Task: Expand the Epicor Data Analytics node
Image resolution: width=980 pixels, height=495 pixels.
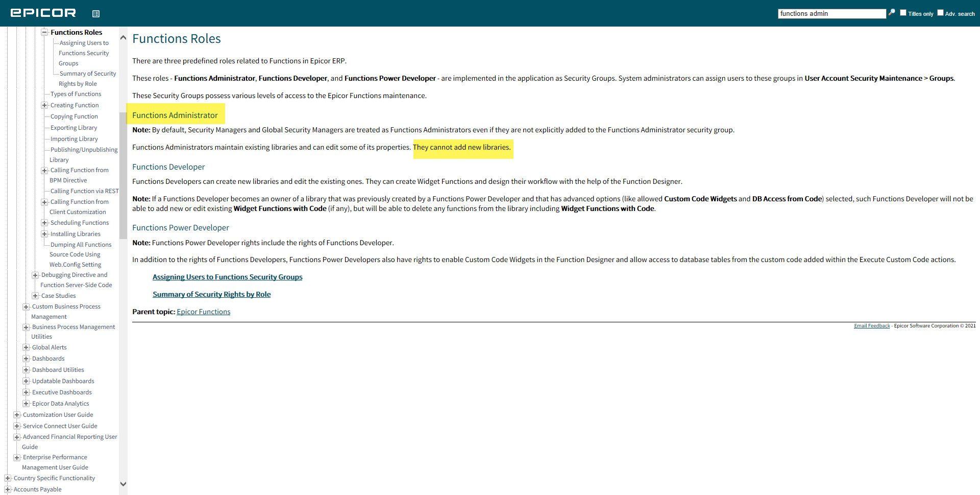Action: pyautogui.click(x=26, y=404)
